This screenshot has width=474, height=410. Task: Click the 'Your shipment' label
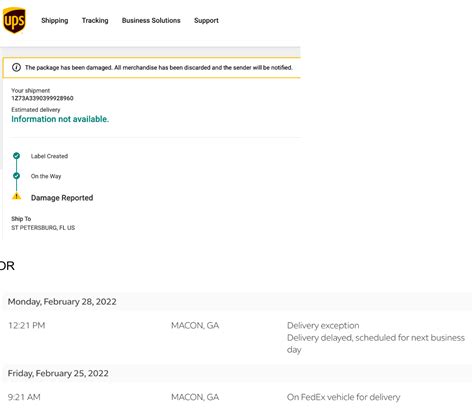pos(30,90)
